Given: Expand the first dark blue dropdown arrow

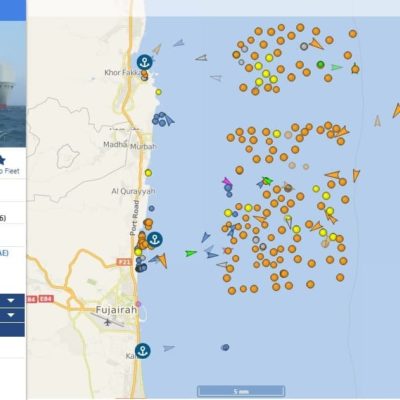Looking at the screenshot, I should (x=11, y=301).
